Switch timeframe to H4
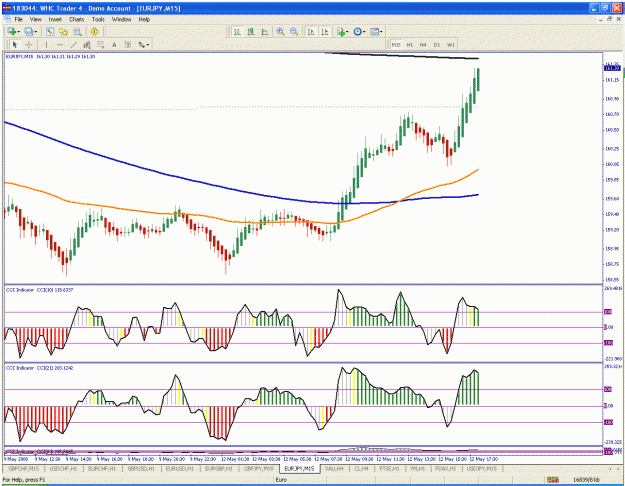 click(x=423, y=45)
